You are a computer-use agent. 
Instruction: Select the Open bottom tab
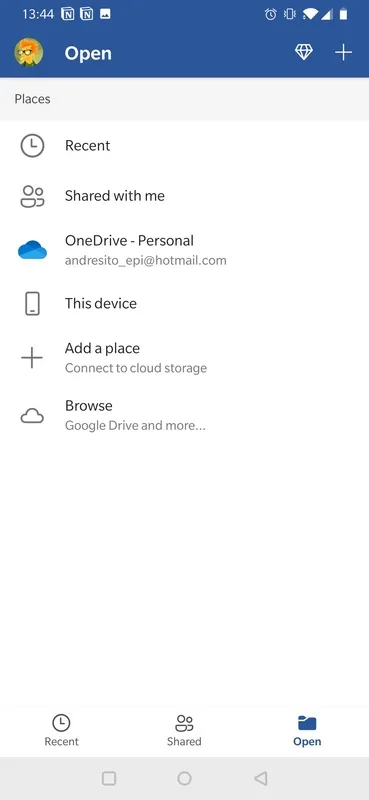(307, 731)
